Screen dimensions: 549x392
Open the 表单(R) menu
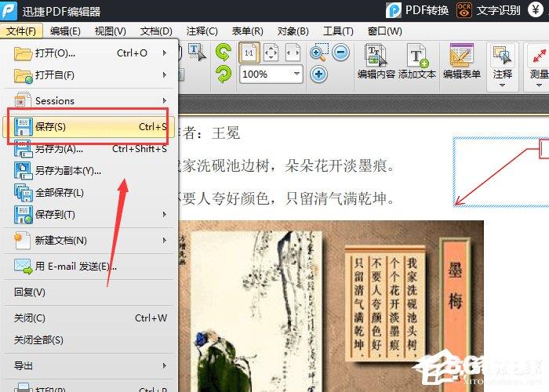(x=248, y=31)
